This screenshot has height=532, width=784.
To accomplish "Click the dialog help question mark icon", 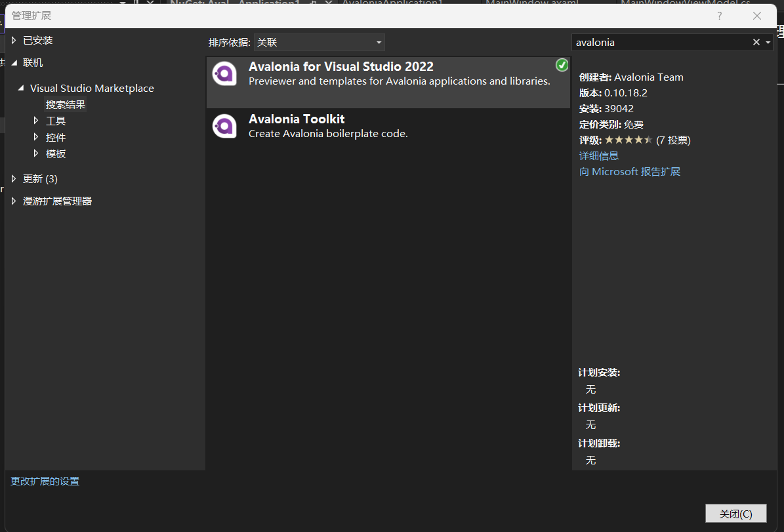I will [719, 15].
